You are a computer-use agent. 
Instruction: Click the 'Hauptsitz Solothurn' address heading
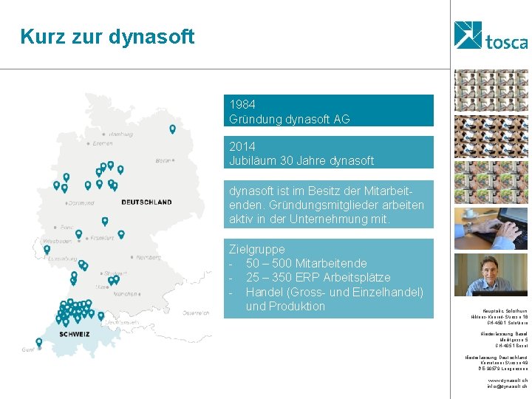[505, 311]
